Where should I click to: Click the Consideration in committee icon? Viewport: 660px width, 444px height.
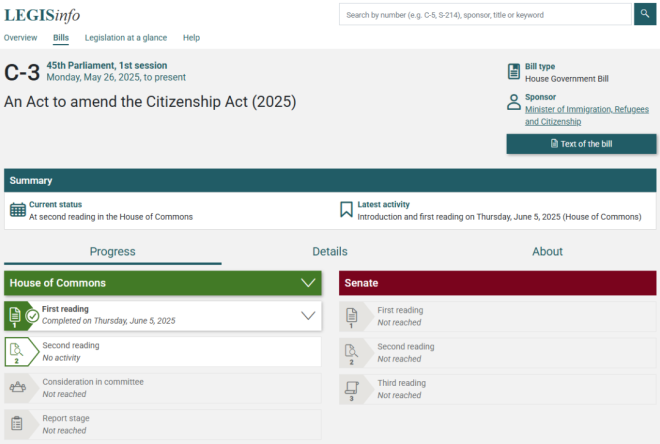(x=16, y=387)
